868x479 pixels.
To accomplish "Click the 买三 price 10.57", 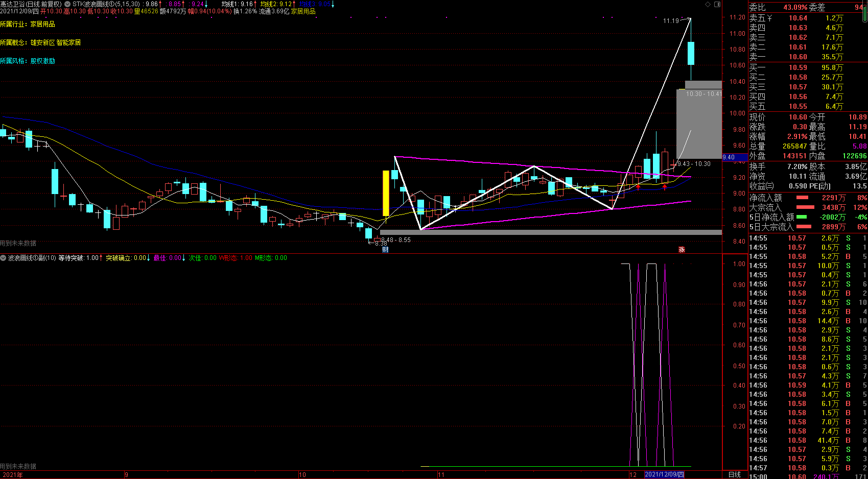I will point(797,87).
